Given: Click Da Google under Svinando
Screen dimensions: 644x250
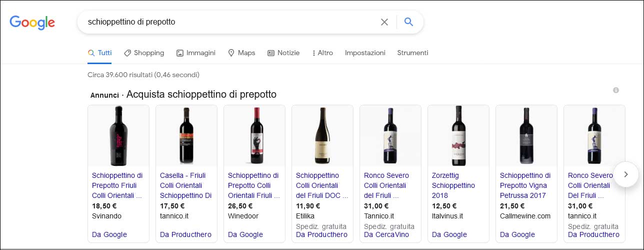Looking at the screenshot, I should click(x=109, y=234).
